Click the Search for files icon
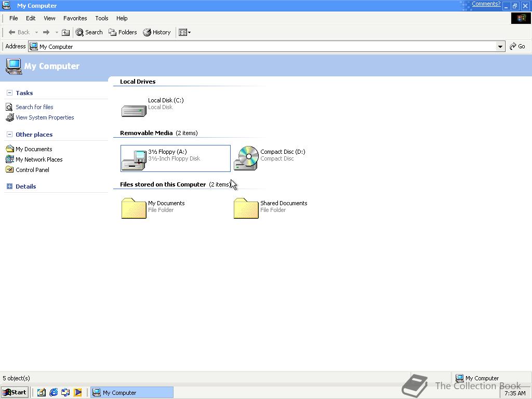Image resolution: width=532 pixels, height=399 pixels. tap(9, 107)
